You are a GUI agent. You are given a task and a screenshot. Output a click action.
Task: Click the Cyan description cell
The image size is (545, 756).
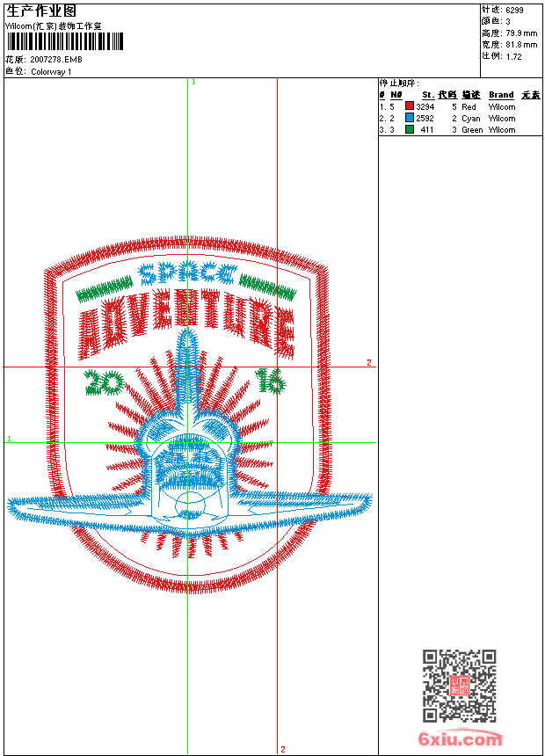point(471,118)
